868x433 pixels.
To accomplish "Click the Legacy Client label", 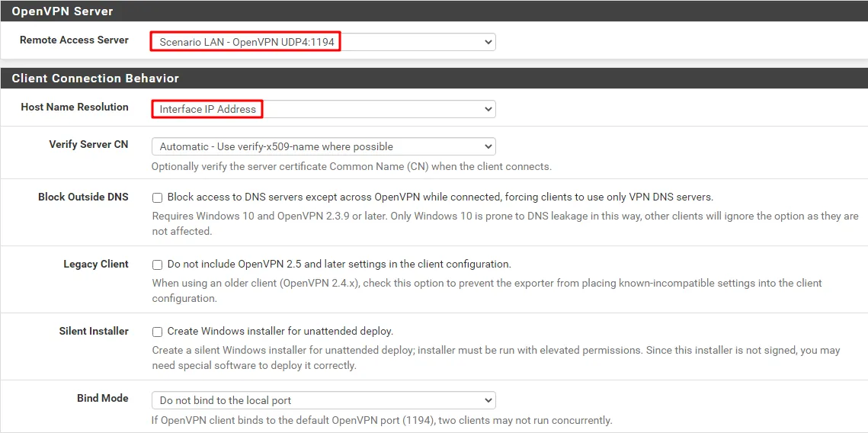I will [96, 264].
